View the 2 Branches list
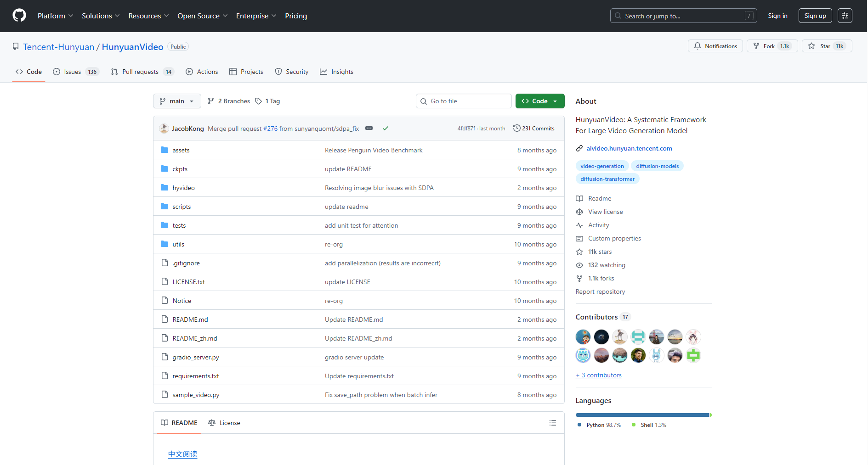Screen dimensions: 868x465 pyautogui.click(x=229, y=101)
